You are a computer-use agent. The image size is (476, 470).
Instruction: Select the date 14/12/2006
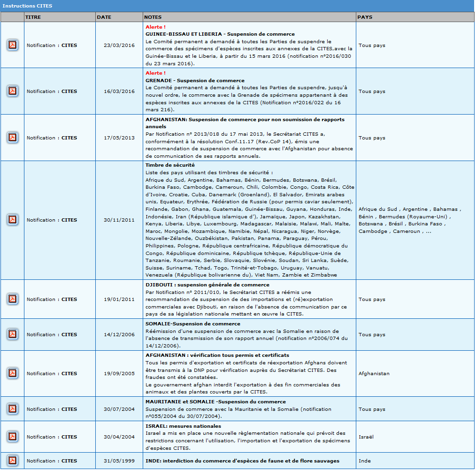click(119, 335)
